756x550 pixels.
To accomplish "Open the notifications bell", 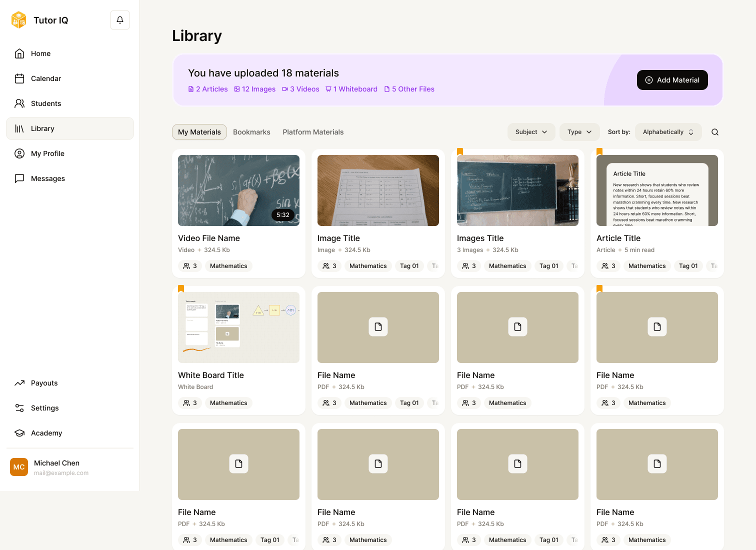I will [x=120, y=20].
